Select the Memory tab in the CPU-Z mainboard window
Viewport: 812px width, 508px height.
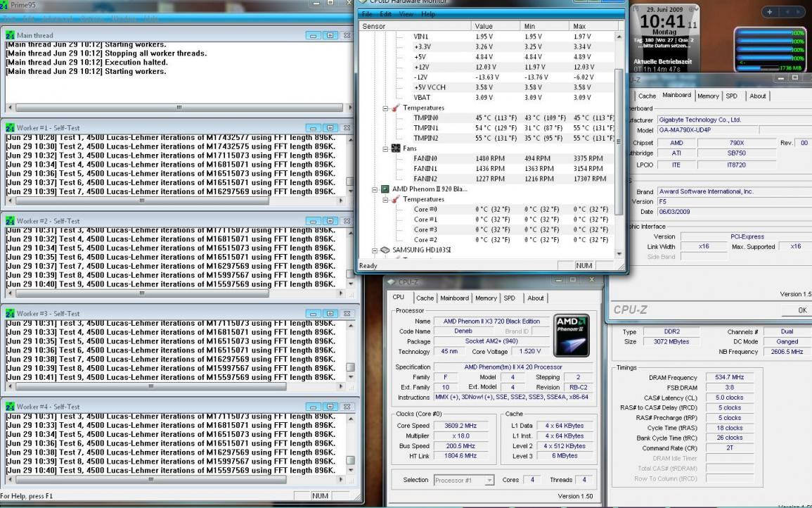point(708,96)
